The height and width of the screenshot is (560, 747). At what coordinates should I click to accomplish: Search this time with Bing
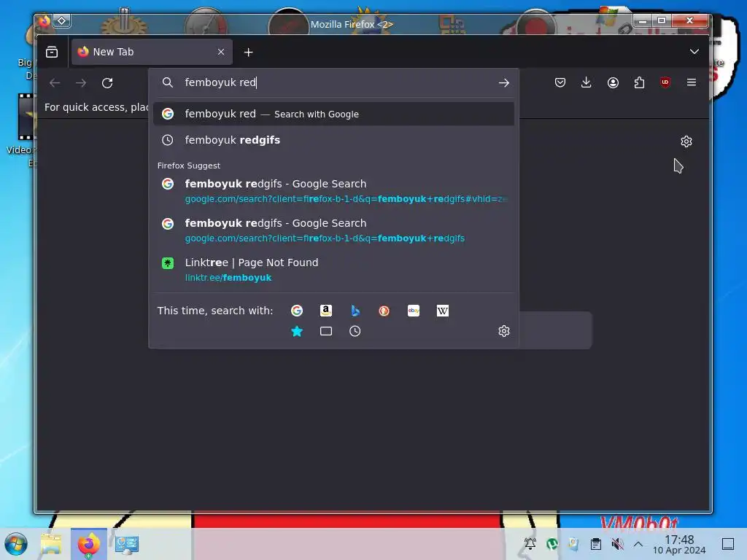pos(355,311)
